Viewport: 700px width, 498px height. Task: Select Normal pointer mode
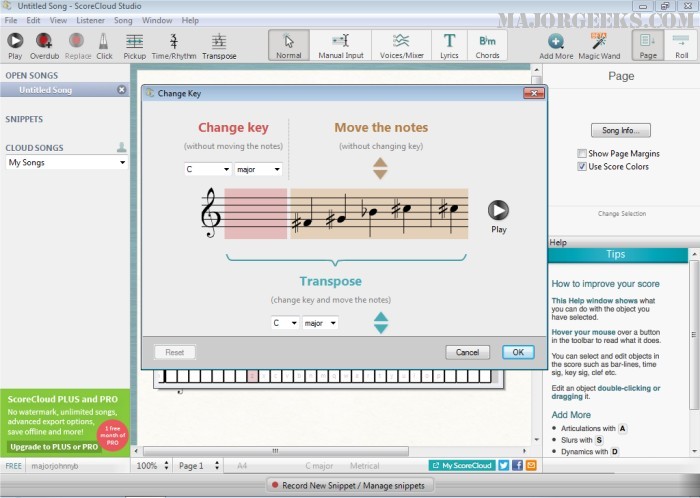[x=289, y=45]
